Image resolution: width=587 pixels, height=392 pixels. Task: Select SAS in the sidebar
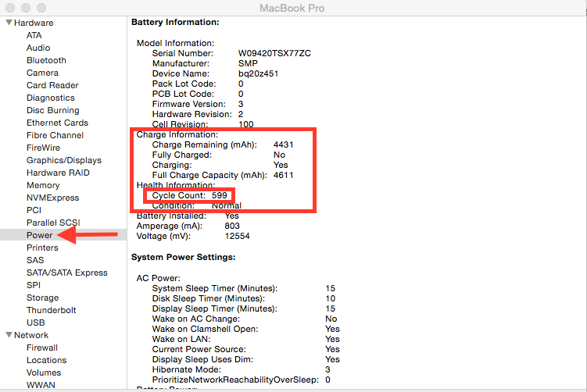35,260
